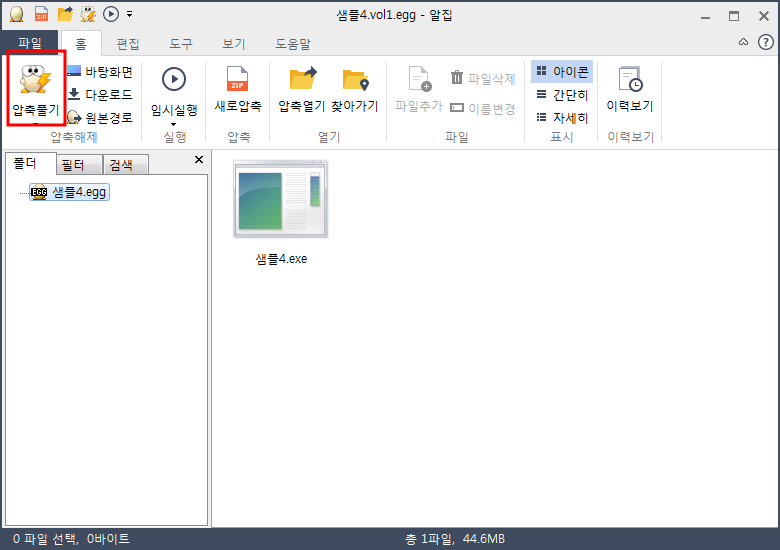Run the 임시실행 temporary execute button
The height and width of the screenshot is (550, 780).
click(x=174, y=91)
